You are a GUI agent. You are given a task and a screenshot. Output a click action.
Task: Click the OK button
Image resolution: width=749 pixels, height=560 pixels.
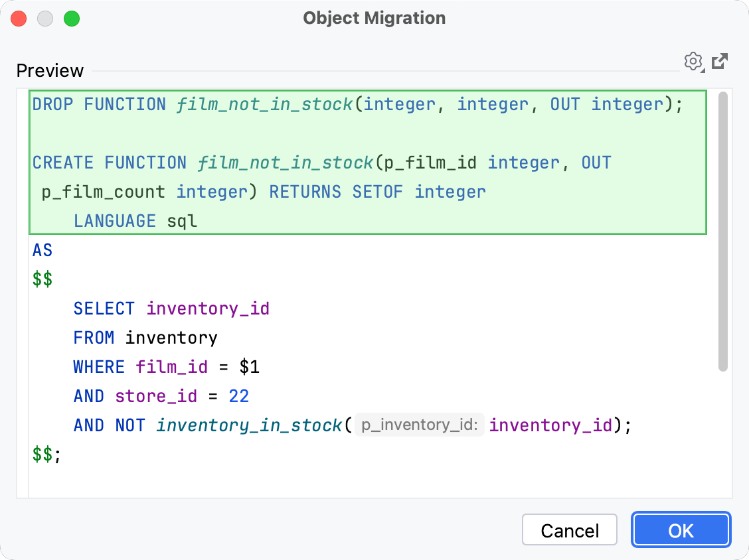tap(681, 529)
